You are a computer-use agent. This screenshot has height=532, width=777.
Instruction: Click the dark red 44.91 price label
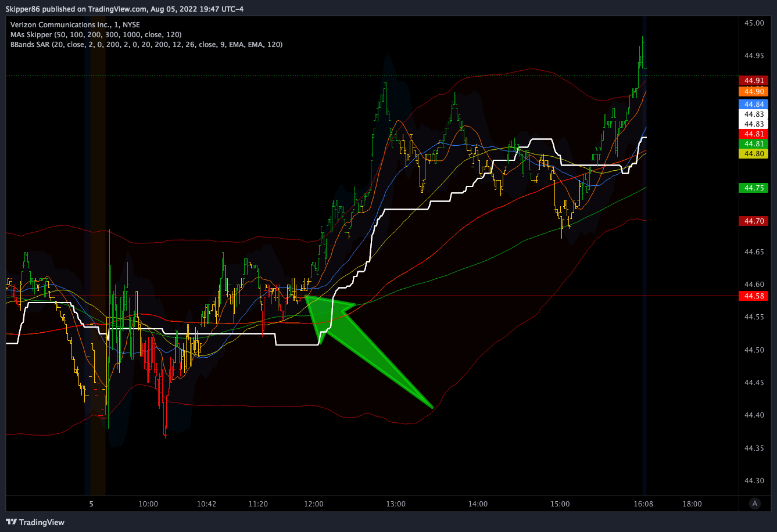click(x=754, y=80)
